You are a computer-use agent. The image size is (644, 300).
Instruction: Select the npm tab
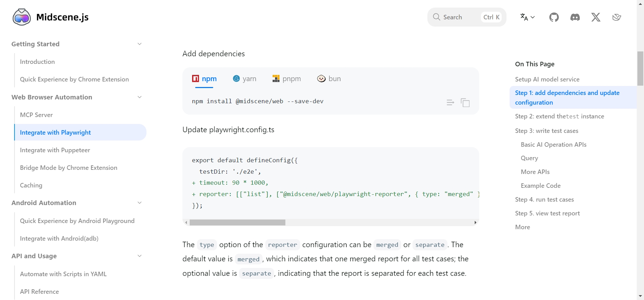click(x=204, y=79)
